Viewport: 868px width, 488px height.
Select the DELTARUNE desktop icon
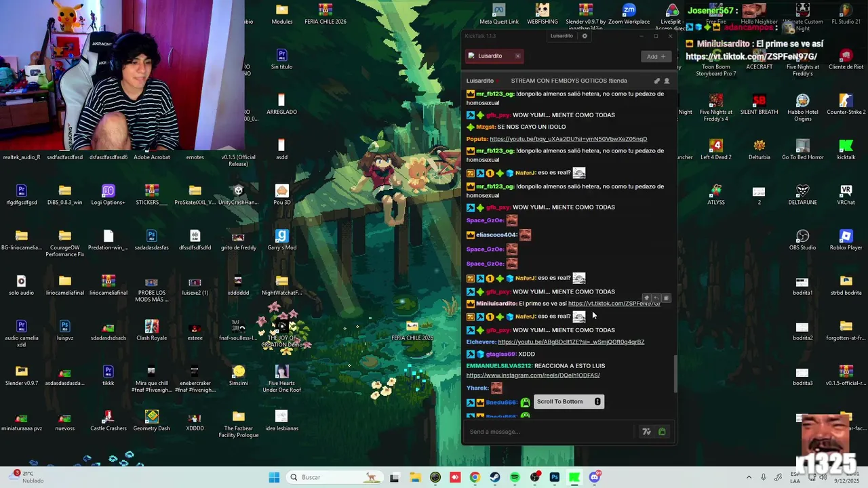[802, 195]
